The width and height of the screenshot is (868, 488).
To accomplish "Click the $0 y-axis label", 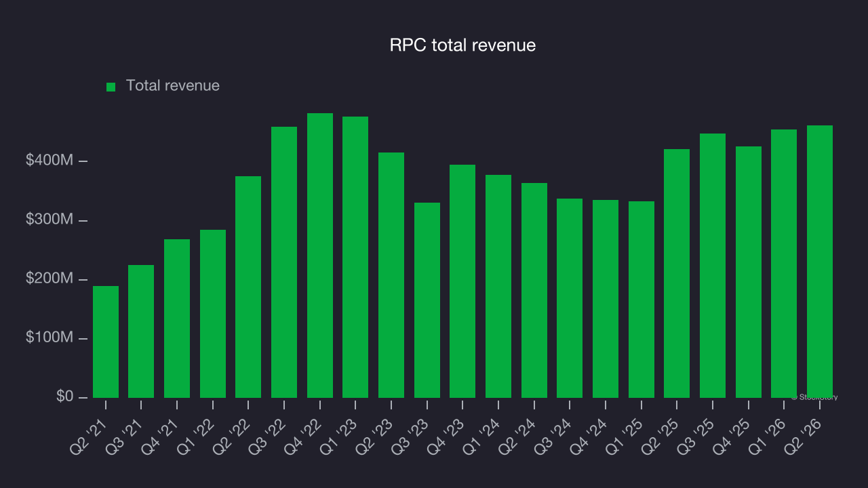I will tap(65, 396).
